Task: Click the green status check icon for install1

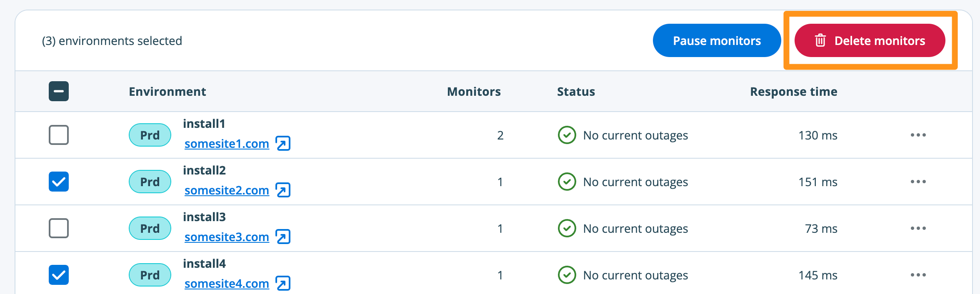Action: tap(567, 135)
